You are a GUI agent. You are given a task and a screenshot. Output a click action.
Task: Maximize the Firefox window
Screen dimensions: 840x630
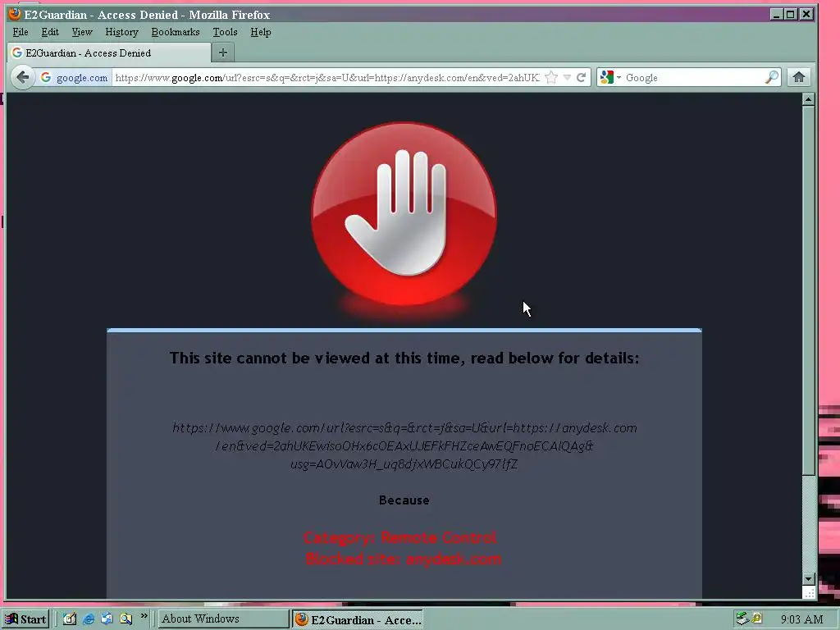click(x=792, y=15)
